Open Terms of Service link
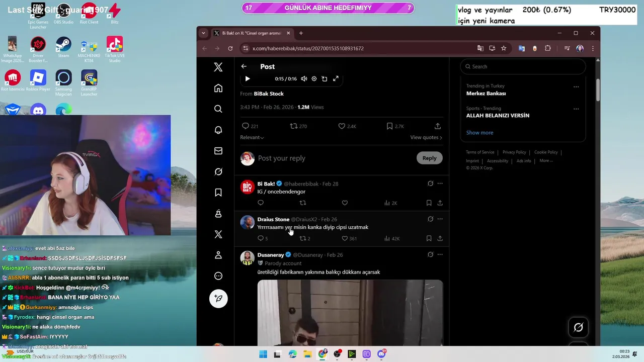Screen dimensions: 644x362 coord(480,152)
